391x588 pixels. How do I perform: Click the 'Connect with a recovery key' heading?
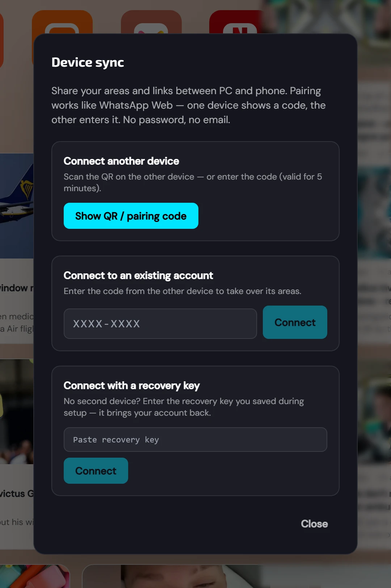click(131, 386)
